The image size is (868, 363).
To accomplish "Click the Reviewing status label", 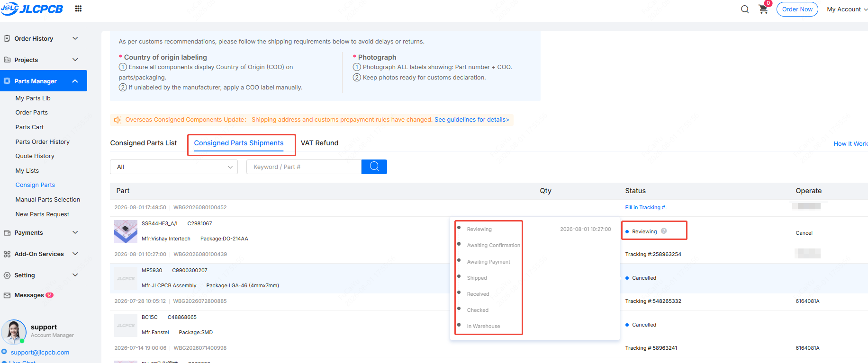I will pyautogui.click(x=644, y=231).
